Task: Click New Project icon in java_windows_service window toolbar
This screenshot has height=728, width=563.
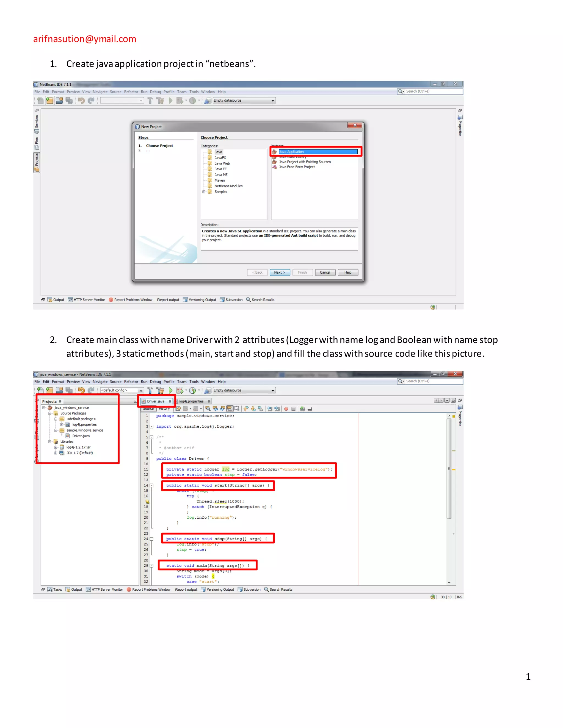Action: point(50,390)
